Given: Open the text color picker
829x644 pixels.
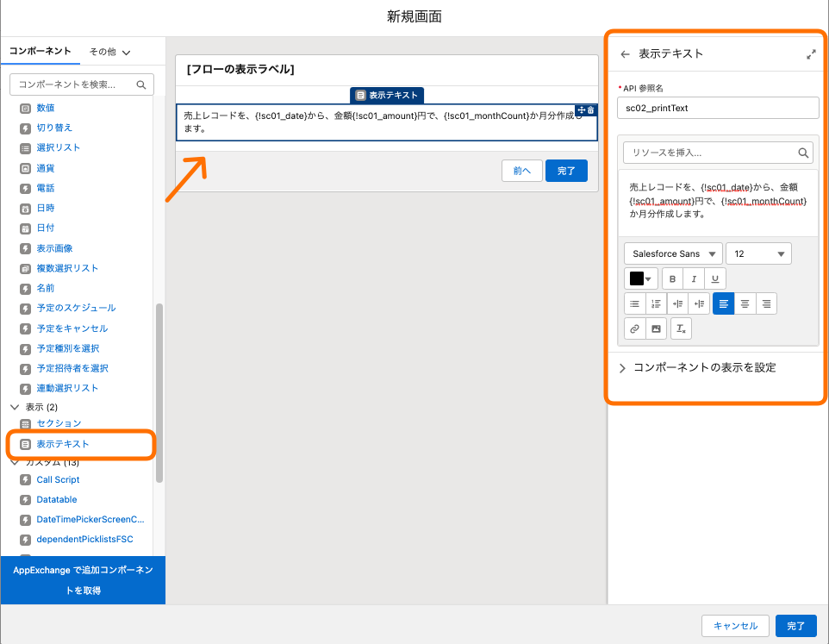Looking at the screenshot, I should (641, 278).
